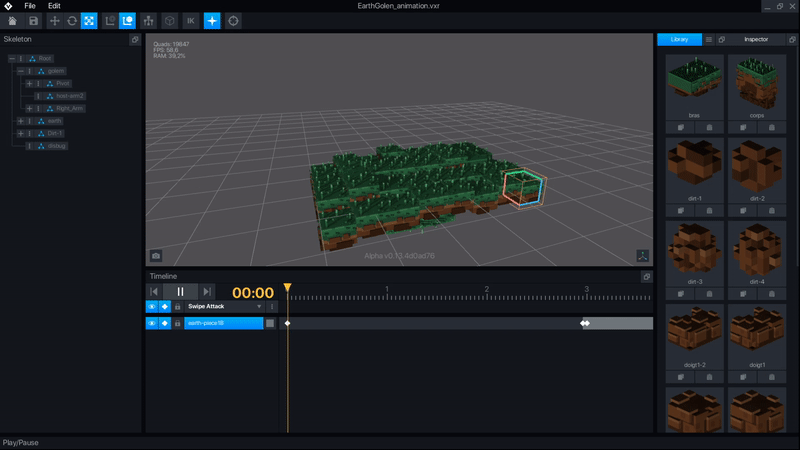Open the Edit menu
Viewport: 800px width, 450px height.
point(54,6)
